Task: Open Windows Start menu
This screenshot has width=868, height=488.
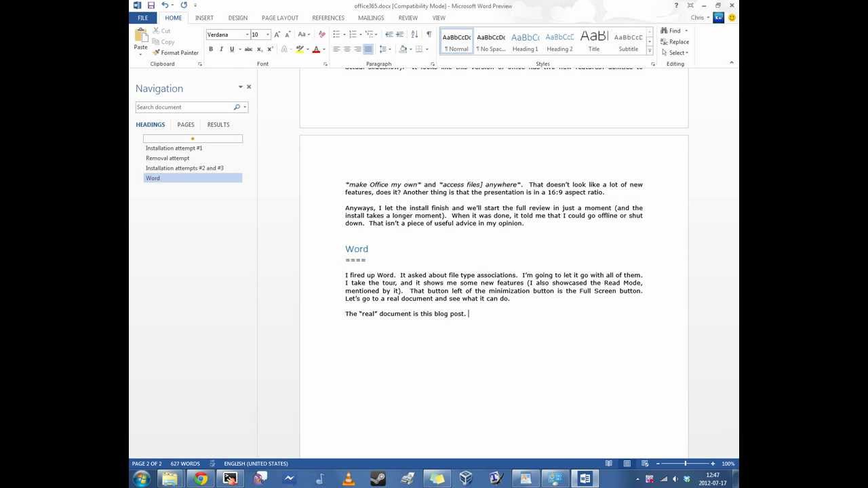Action: point(142,479)
